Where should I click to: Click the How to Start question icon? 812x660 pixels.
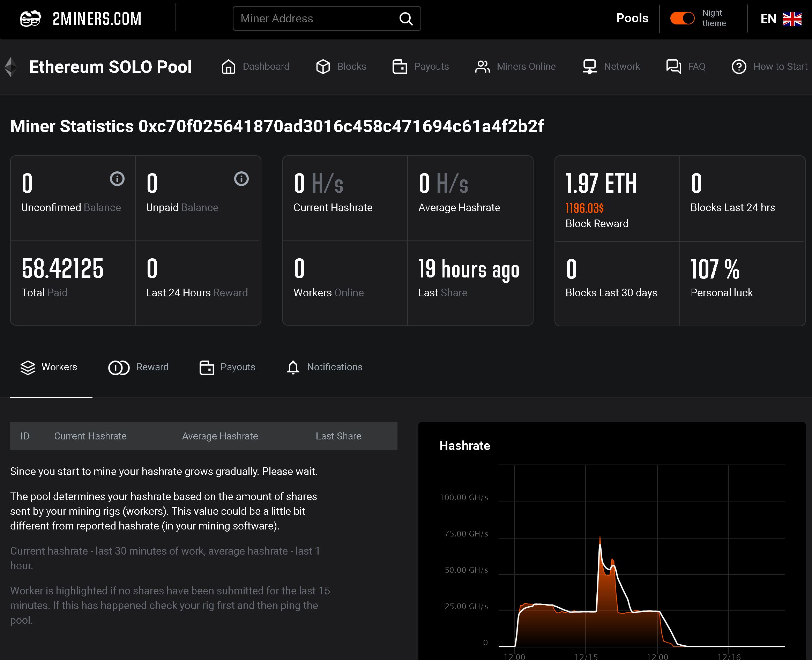[x=739, y=67]
